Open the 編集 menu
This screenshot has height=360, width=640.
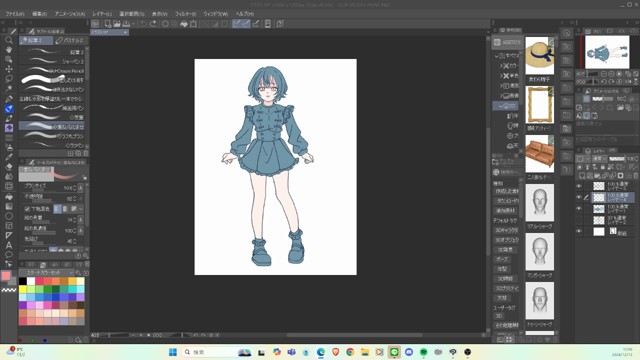[x=40, y=13]
